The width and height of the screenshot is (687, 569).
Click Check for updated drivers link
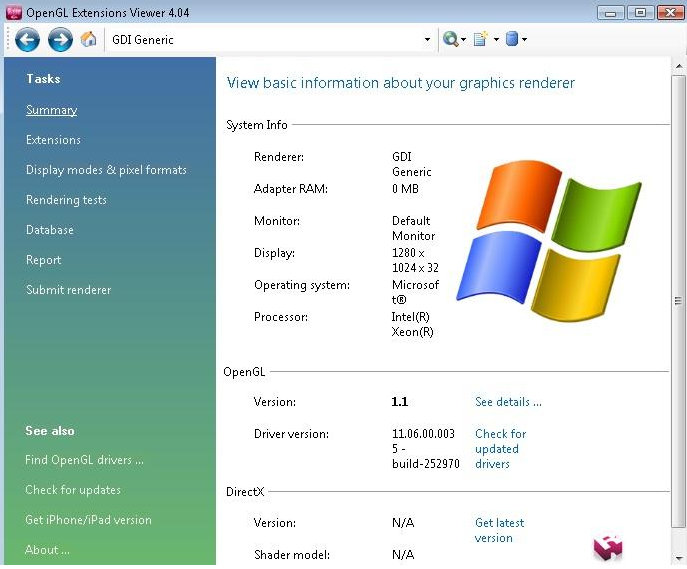tap(500, 449)
